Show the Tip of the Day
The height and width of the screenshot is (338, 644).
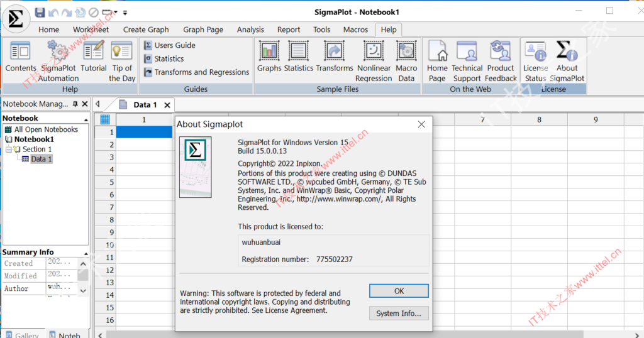122,57
